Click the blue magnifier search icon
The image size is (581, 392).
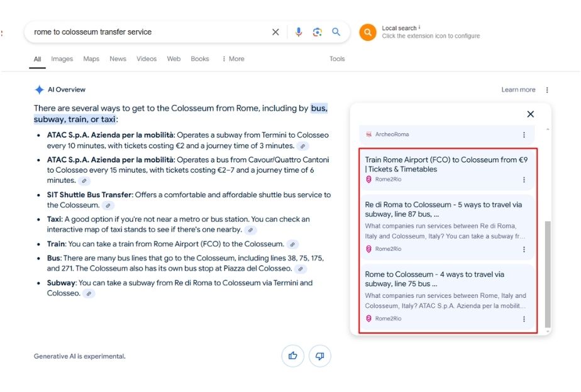(336, 32)
